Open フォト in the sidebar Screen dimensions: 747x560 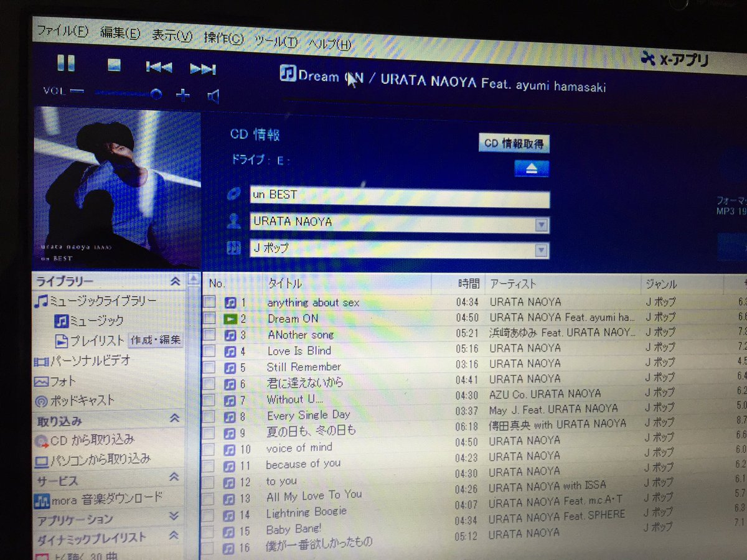tap(55, 381)
